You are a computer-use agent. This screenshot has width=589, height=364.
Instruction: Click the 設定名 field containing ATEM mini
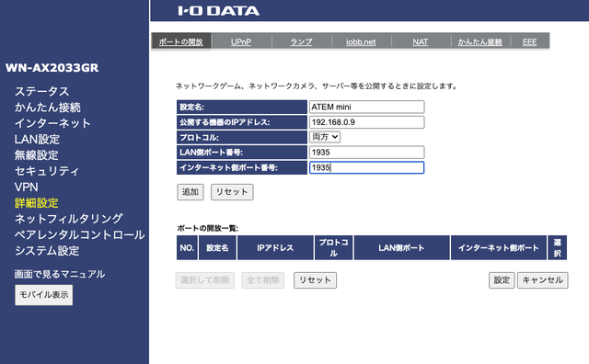pos(366,107)
